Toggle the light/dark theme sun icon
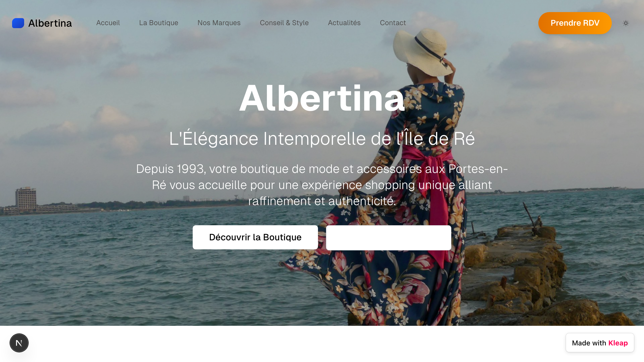Screen dimensions: 644x362 [x=626, y=23]
